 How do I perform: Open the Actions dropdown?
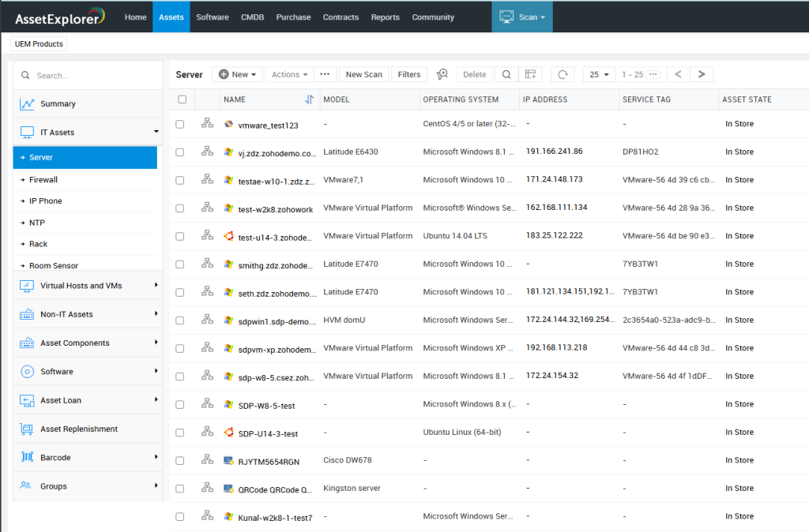(x=289, y=74)
